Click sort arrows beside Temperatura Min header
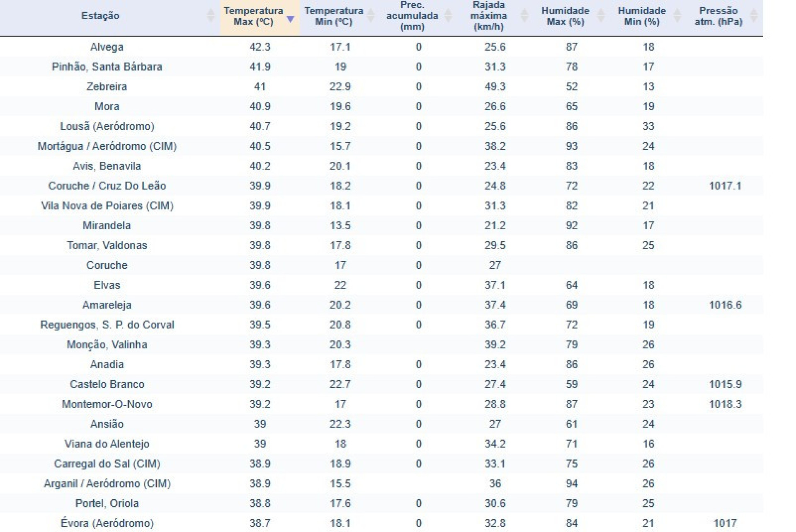 371,16
